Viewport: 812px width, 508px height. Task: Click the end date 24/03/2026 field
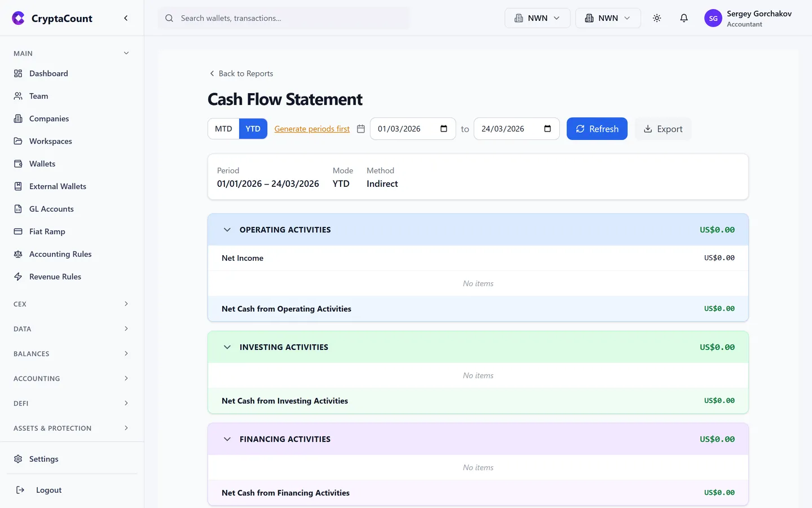(x=517, y=129)
